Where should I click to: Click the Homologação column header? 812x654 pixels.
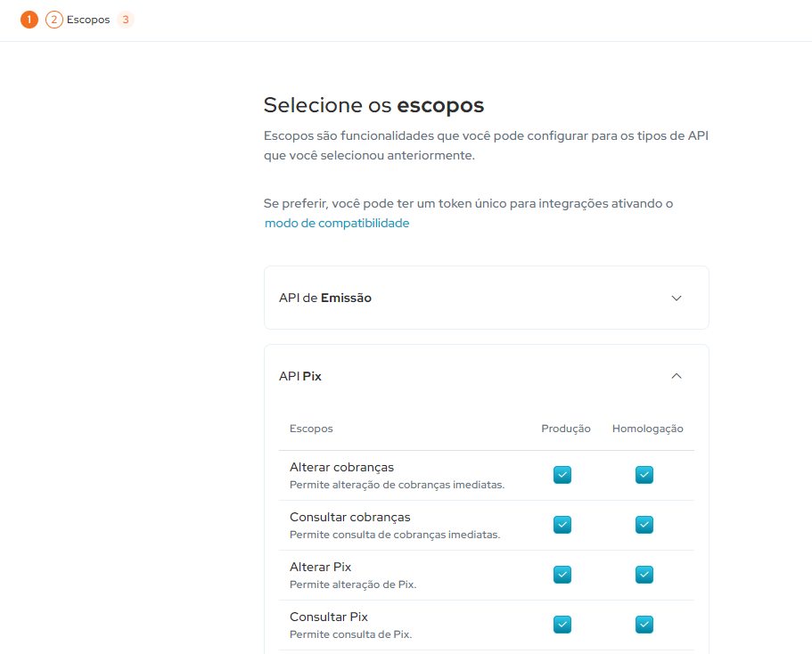[x=647, y=429]
